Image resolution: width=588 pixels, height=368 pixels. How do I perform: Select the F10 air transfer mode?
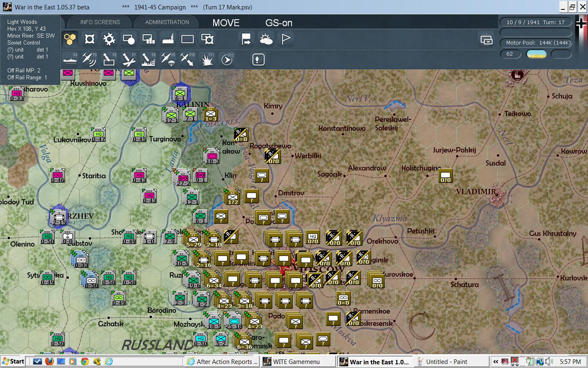coord(187,60)
